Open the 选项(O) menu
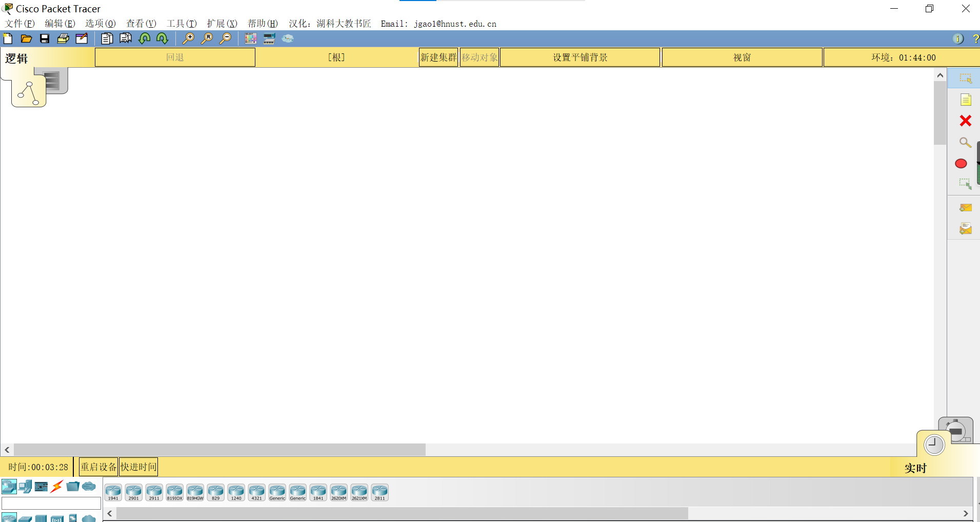This screenshot has width=980, height=522. [101, 24]
